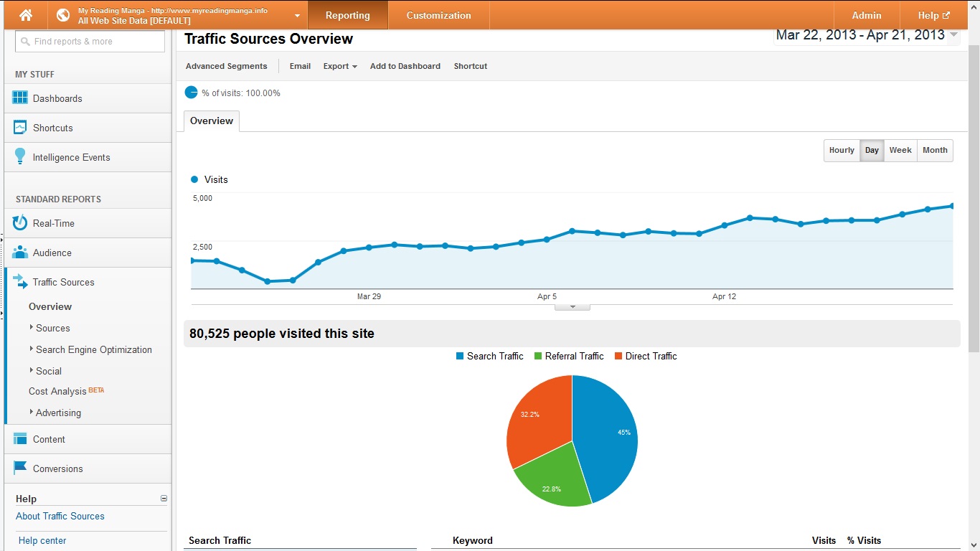Screen dimensions: 980x551
Task: Click the Add to Dashboard button
Action: tap(405, 66)
